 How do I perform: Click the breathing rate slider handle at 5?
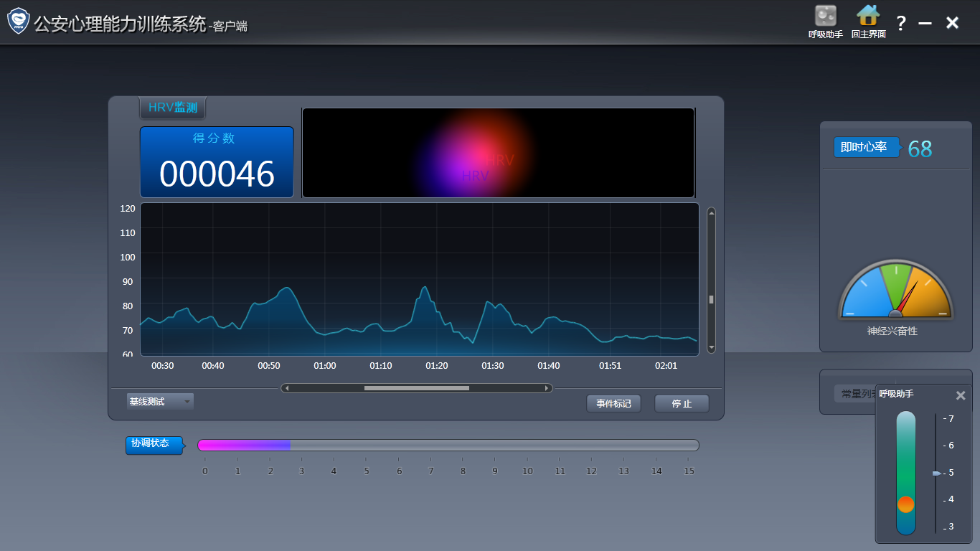point(936,474)
